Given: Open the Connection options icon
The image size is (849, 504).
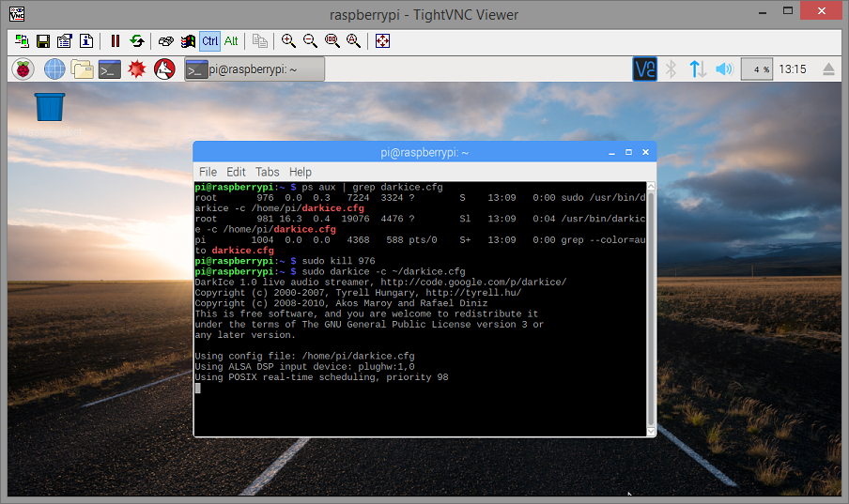Looking at the screenshot, I should (65, 41).
